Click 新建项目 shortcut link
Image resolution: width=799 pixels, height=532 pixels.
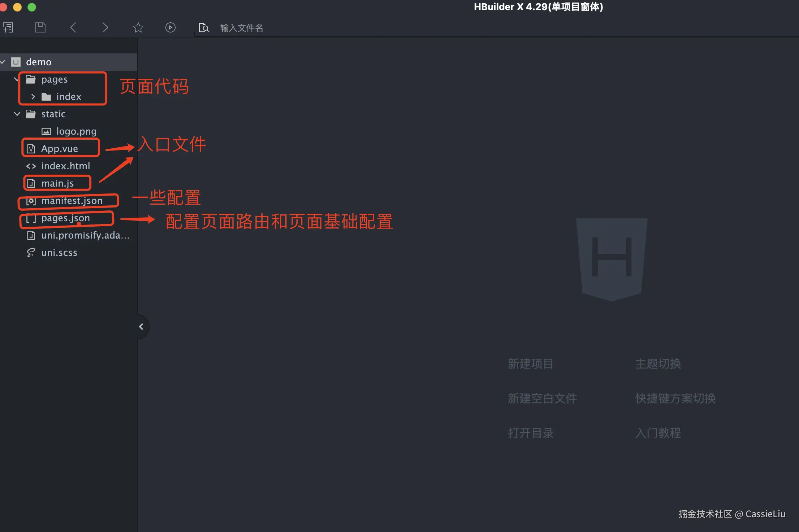coord(530,364)
